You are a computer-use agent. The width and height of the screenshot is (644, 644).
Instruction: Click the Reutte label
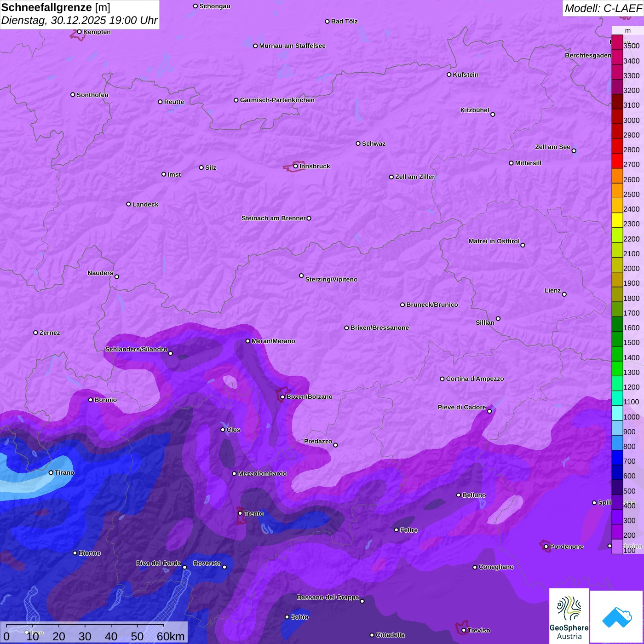(174, 102)
